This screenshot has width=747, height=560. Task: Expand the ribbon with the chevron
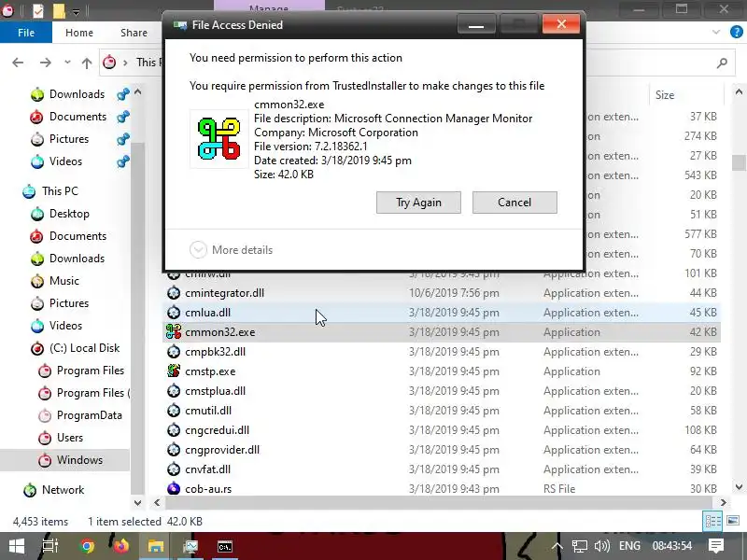715,32
